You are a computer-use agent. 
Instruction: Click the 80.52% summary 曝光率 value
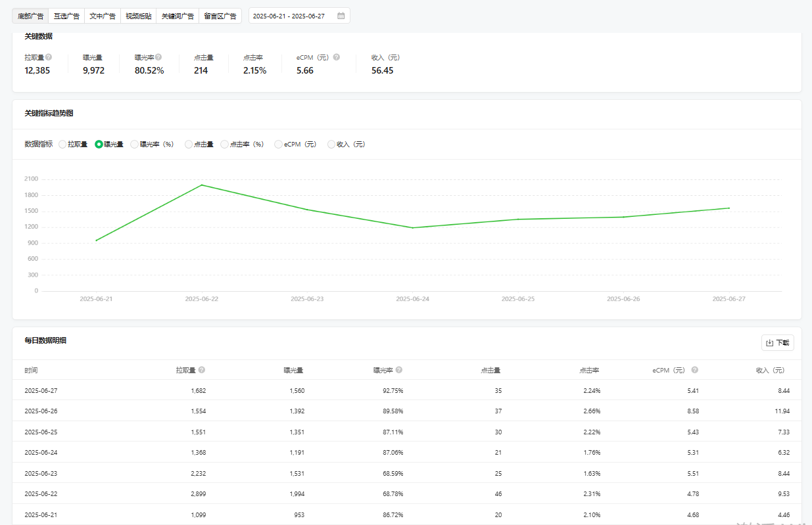click(149, 70)
